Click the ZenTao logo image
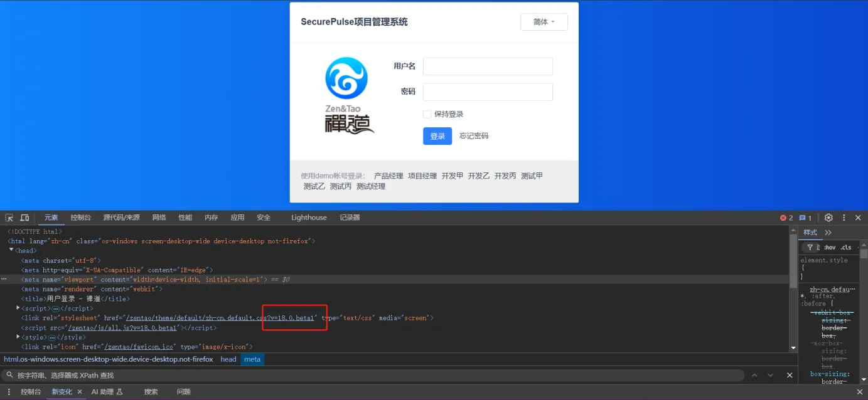Viewport: 868px width, 400px height. click(348, 95)
